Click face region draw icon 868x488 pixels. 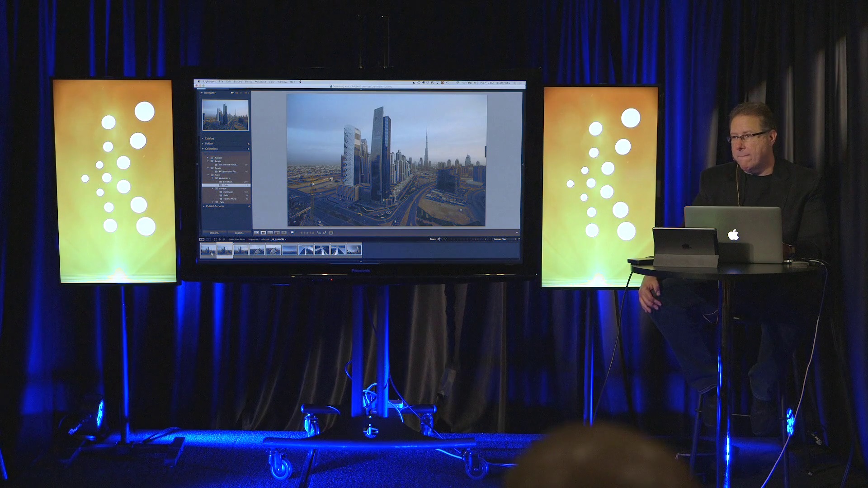[331, 233]
